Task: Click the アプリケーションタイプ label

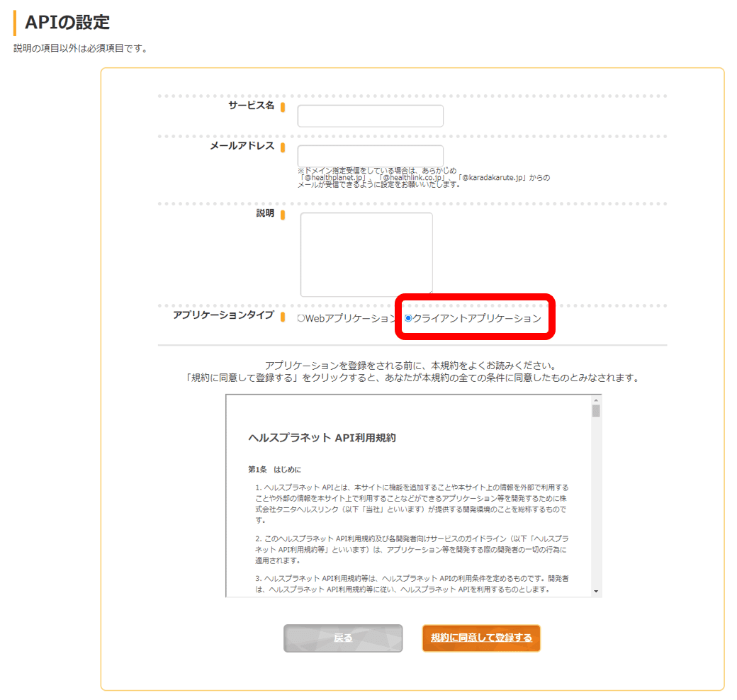Action: (223, 315)
